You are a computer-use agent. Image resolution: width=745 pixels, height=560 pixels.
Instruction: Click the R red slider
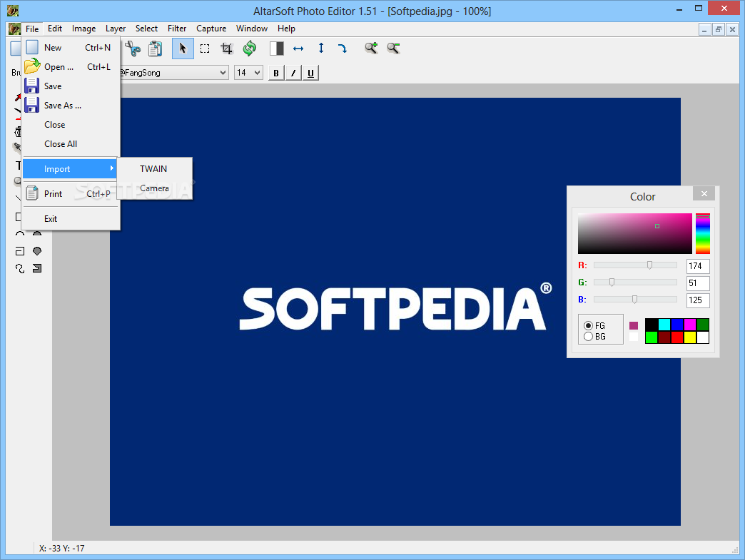[x=635, y=265]
